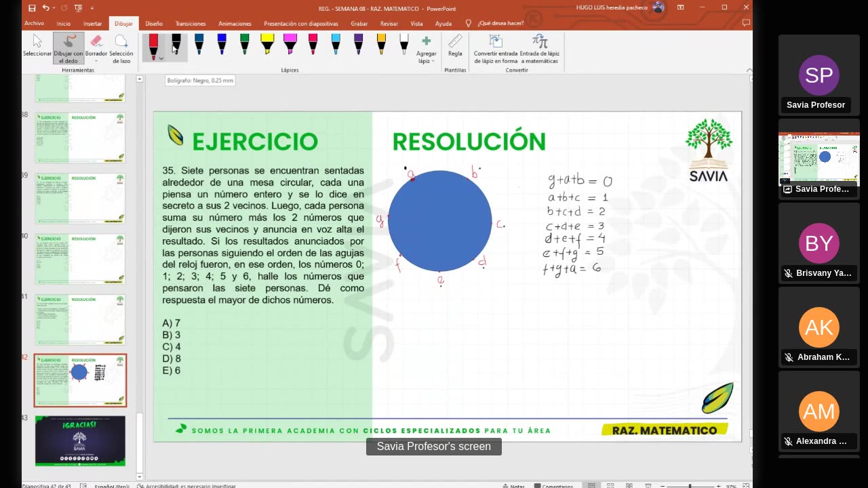The image size is (868, 488).
Task: Click Español (Perú) language indicator
Action: 112,485
